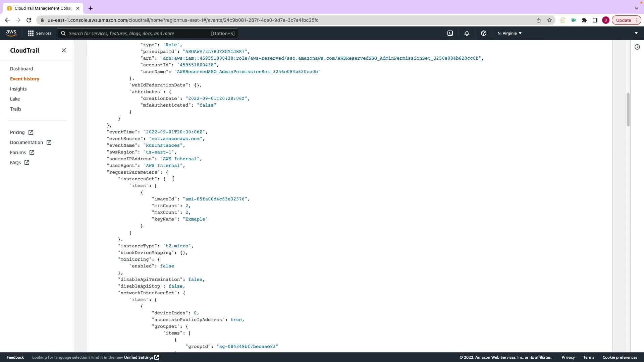The width and height of the screenshot is (644, 362).
Task: Expand the account menu arrow in the nav bar
Action: point(636,33)
